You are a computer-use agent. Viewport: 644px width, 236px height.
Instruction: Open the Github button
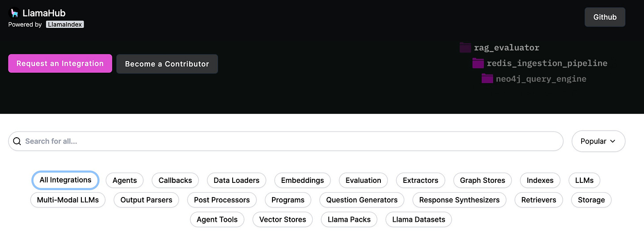pos(605,17)
